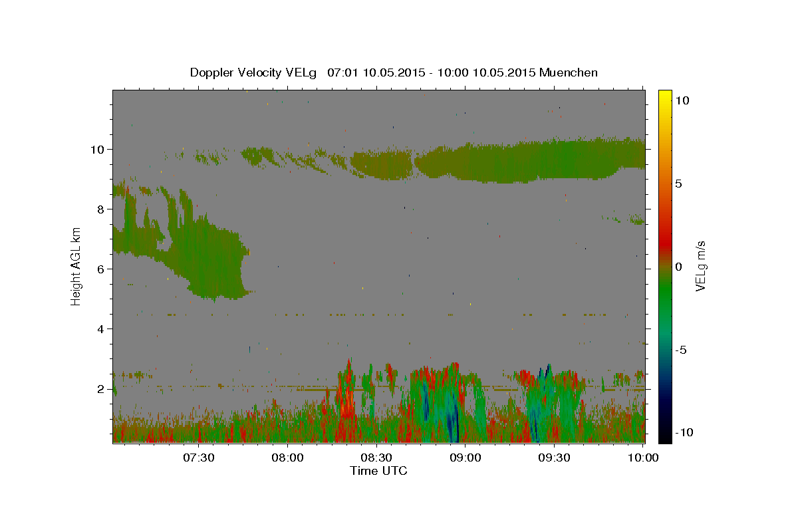Click the 'Muenchen' station name in title

click(569, 72)
